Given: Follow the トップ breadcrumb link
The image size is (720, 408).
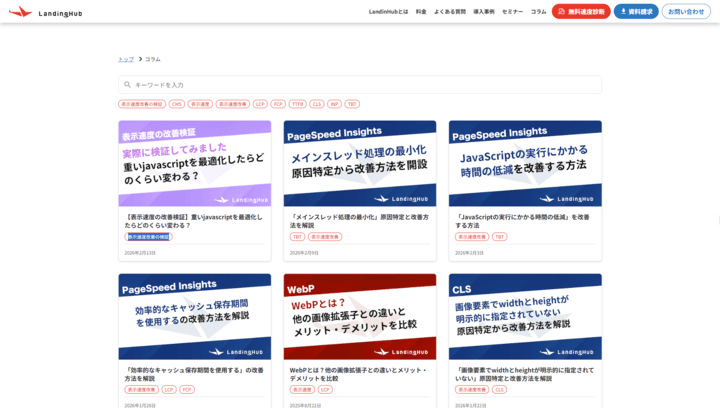Looking at the screenshot, I should 126,59.
